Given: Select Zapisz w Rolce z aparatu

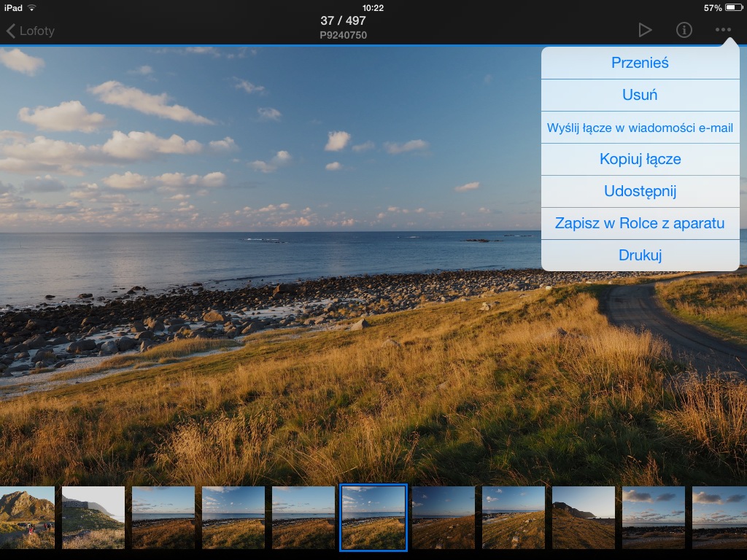Looking at the screenshot, I should click(x=640, y=223).
